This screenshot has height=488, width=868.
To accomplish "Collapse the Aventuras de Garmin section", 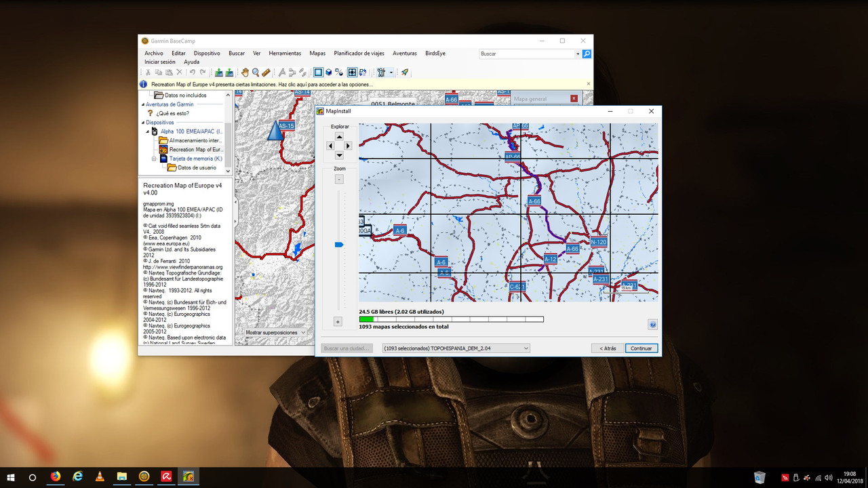I will point(142,104).
